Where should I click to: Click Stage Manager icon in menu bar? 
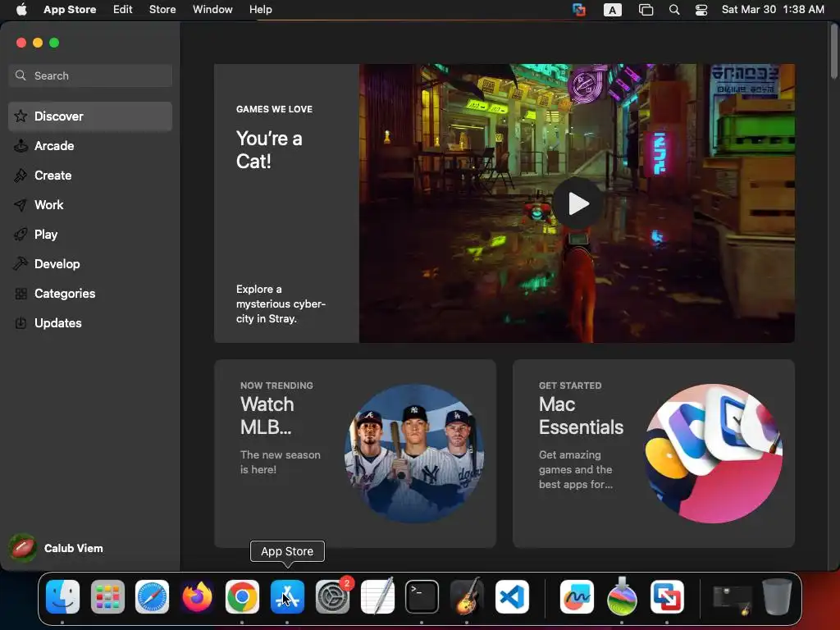click(646, 10)
